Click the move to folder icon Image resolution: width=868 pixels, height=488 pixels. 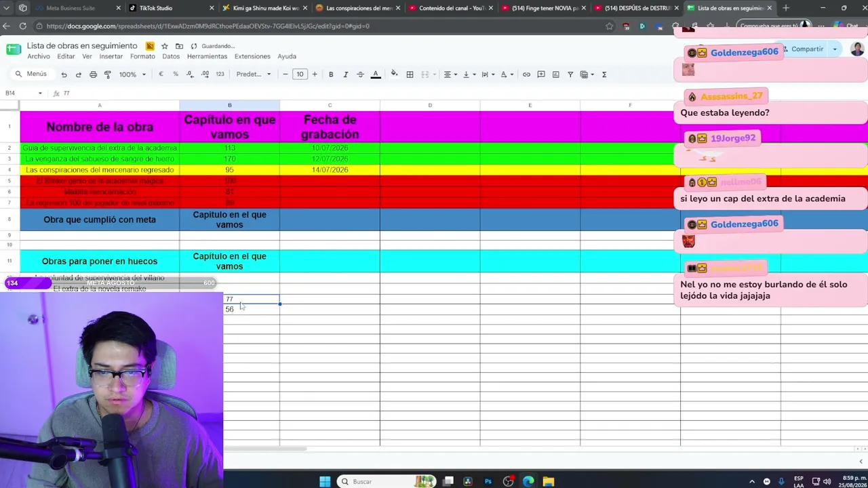(179, 46)
